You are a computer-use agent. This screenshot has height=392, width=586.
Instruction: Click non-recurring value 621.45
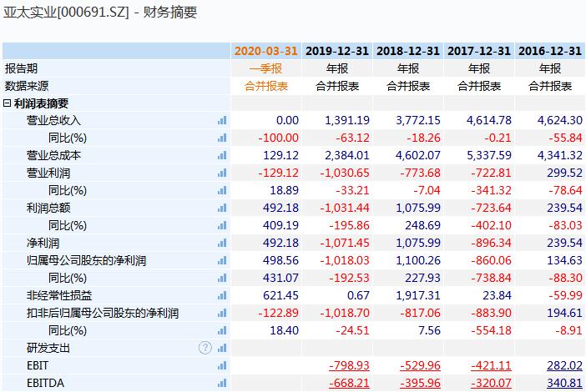280,296
